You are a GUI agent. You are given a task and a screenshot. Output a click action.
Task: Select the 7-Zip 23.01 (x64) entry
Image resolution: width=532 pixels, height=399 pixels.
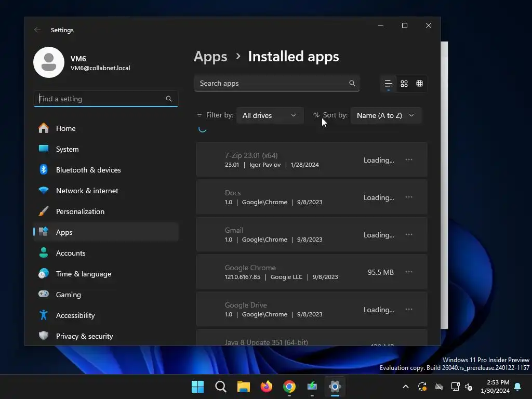pyautogui.click(x=312, y=159)
